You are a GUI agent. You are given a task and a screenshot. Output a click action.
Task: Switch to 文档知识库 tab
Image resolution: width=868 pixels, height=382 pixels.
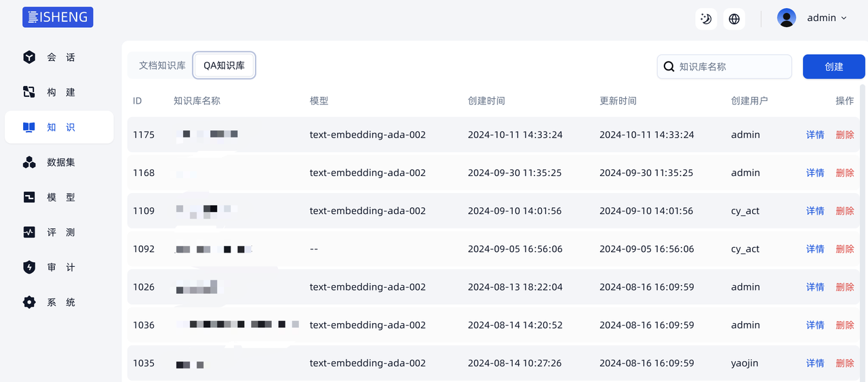click(162, 66)
